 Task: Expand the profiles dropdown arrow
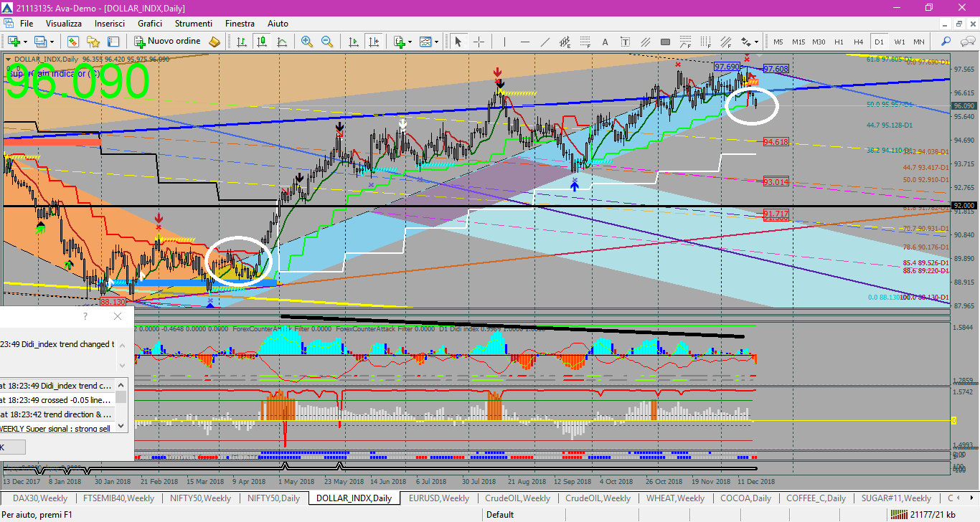52,42
